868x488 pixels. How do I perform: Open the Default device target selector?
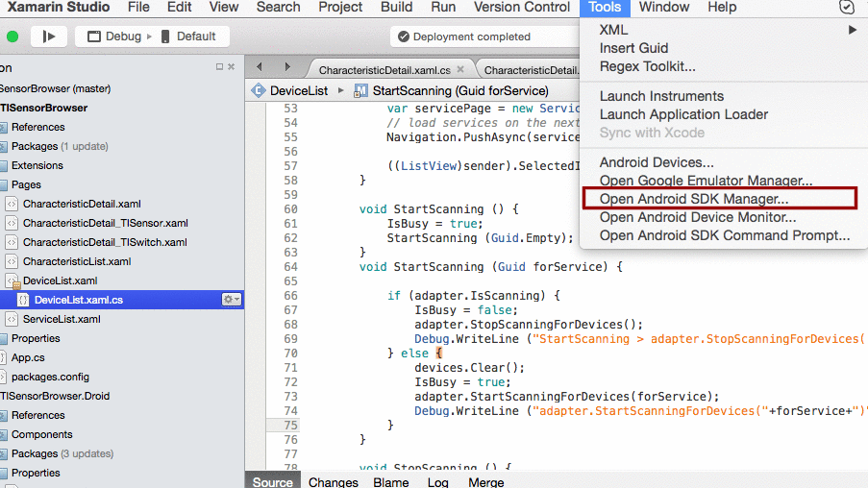pos(188,37)
